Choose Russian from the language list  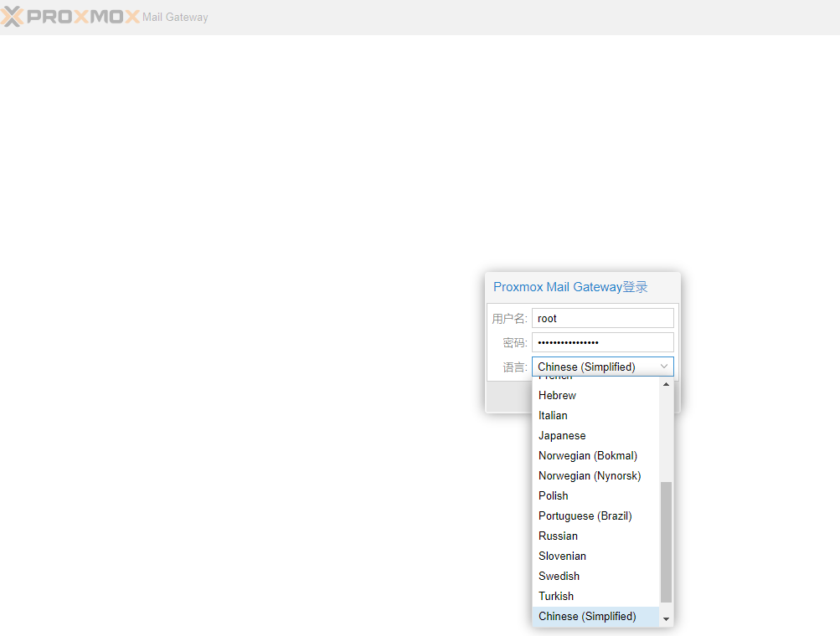(558, 536)
